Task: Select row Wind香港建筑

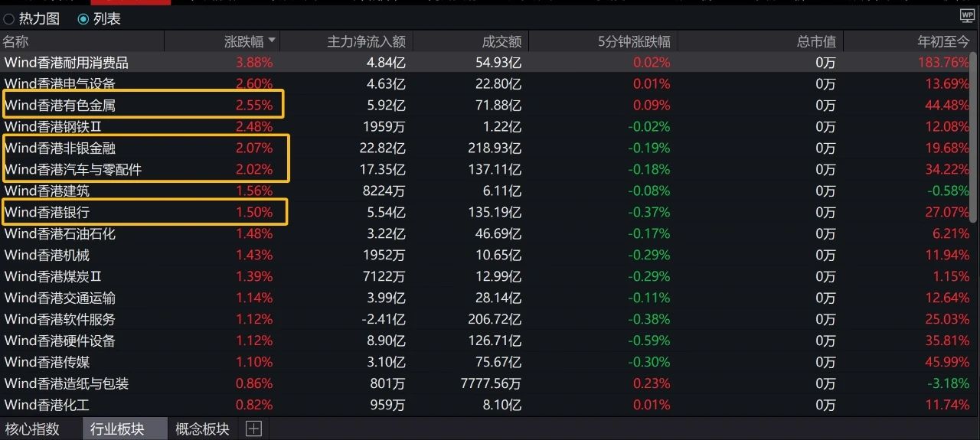Action: pos(485,191)
